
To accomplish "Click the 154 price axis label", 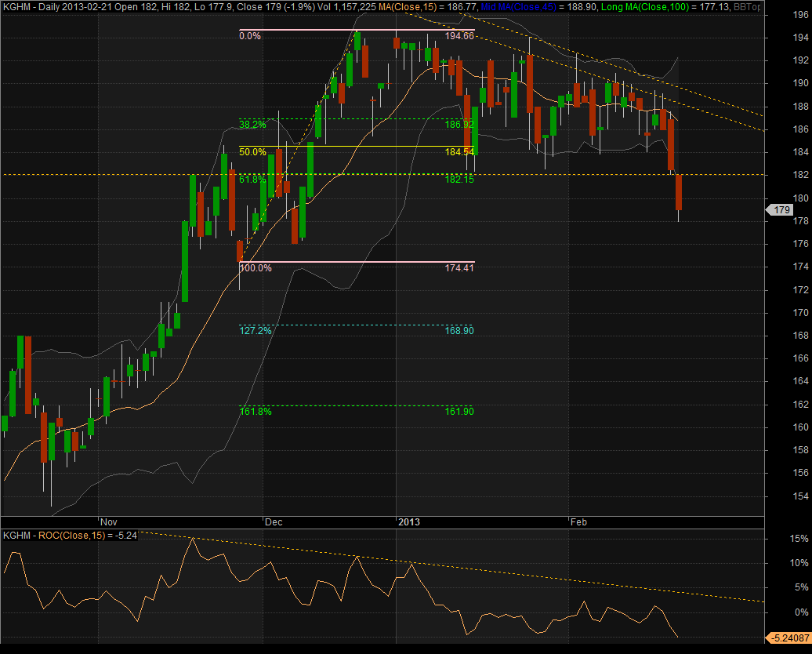I will 800,496.
